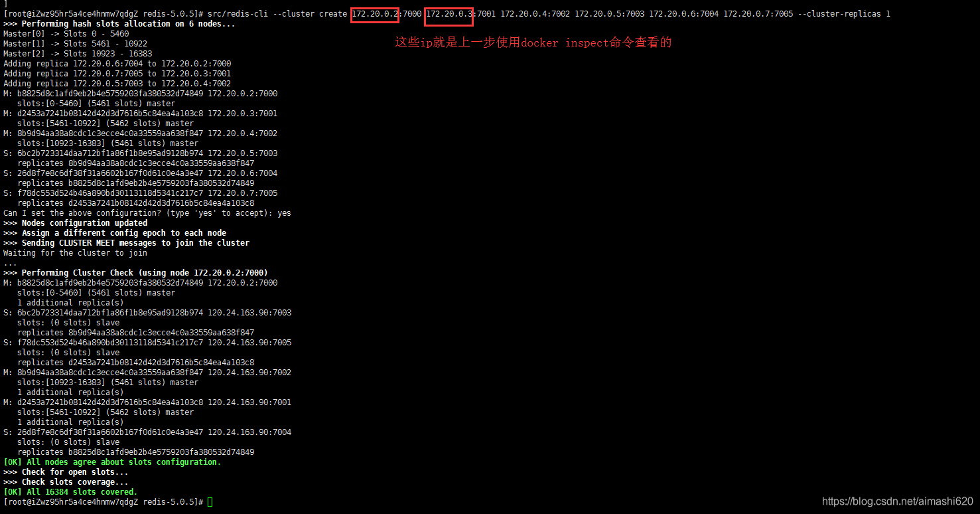Click 'Adding replica 172.20.0.6:7004 to 172.20.0.2:7000' line
980x514 pixels.
click(x=117, y=64)
